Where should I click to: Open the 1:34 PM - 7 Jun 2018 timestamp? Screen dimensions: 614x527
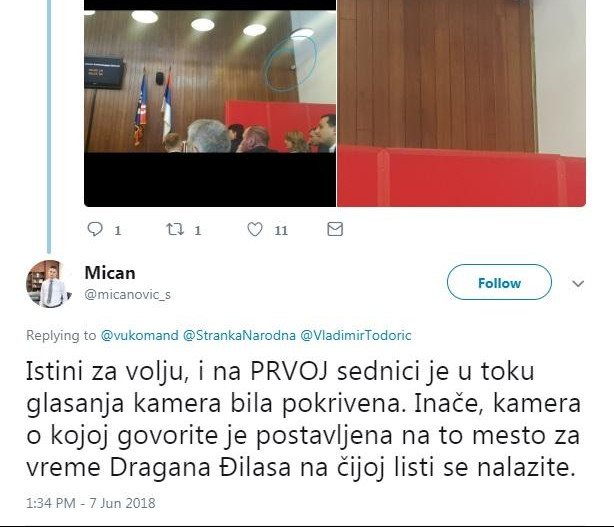click(x=91, y=503)
